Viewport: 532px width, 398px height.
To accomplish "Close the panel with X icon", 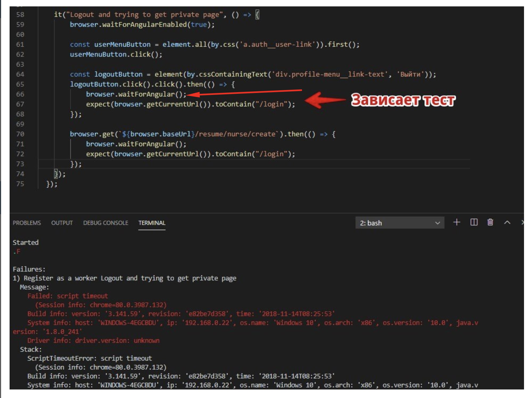I will [522, 222].
